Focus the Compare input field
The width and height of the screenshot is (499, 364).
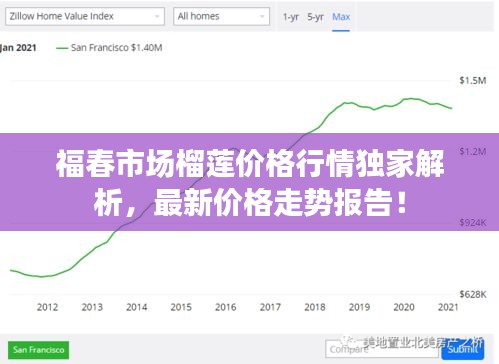pos(382,349)
